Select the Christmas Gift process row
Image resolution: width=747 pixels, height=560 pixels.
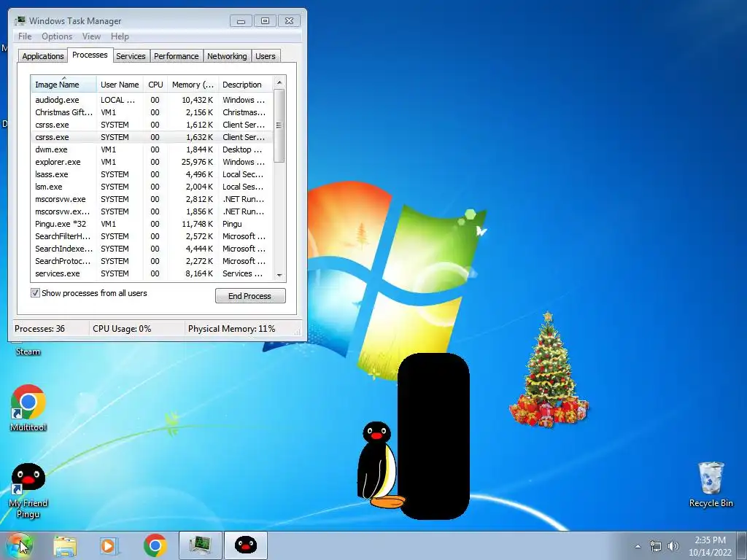152,112
